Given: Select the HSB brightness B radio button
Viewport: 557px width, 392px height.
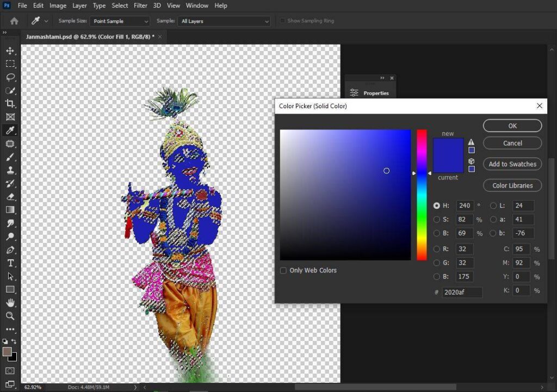Looking at the screenshot, I should click(x=437, y=233).
